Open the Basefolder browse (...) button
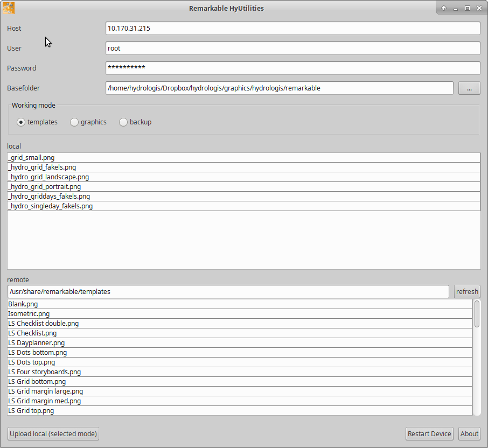This screenshot has height=448, width=488. [469, 88]
